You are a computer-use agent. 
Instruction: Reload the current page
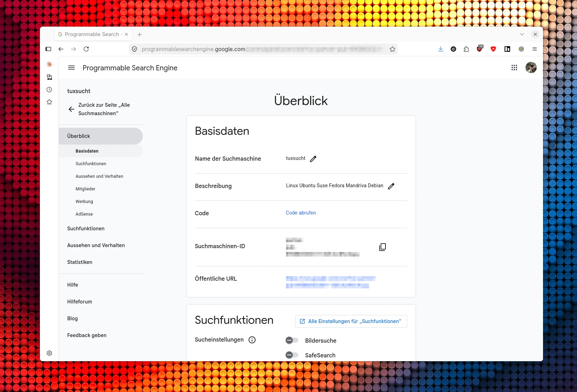86,49
